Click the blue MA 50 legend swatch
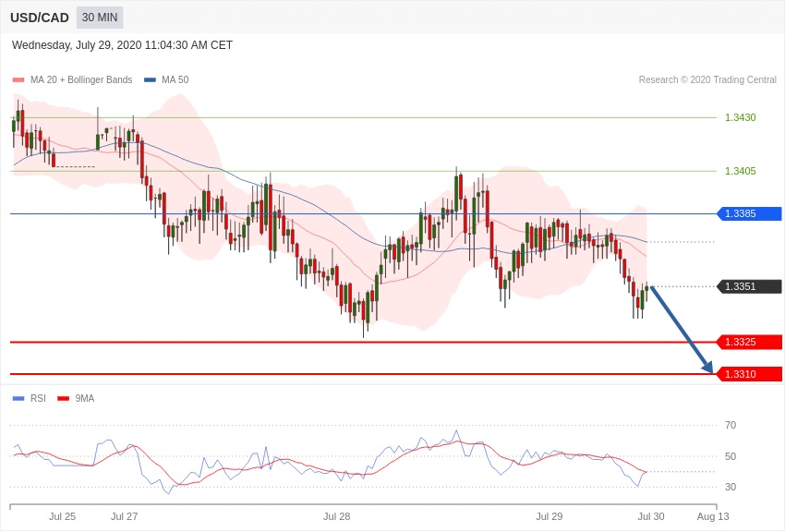Image resolution: width=785 pixels, height=532 pixels. tap(150, 80)
